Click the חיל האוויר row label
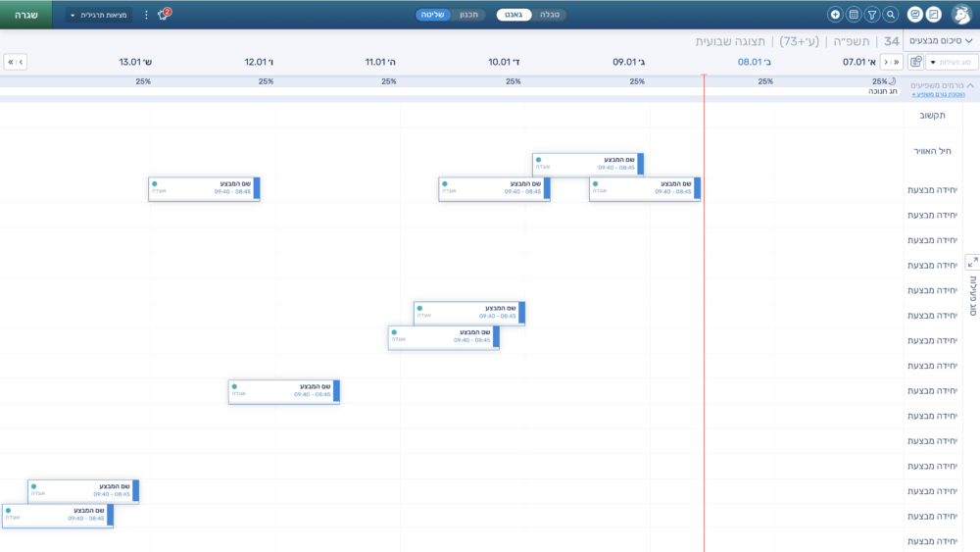Screen dimensions: 980x552 pos(933,151)
